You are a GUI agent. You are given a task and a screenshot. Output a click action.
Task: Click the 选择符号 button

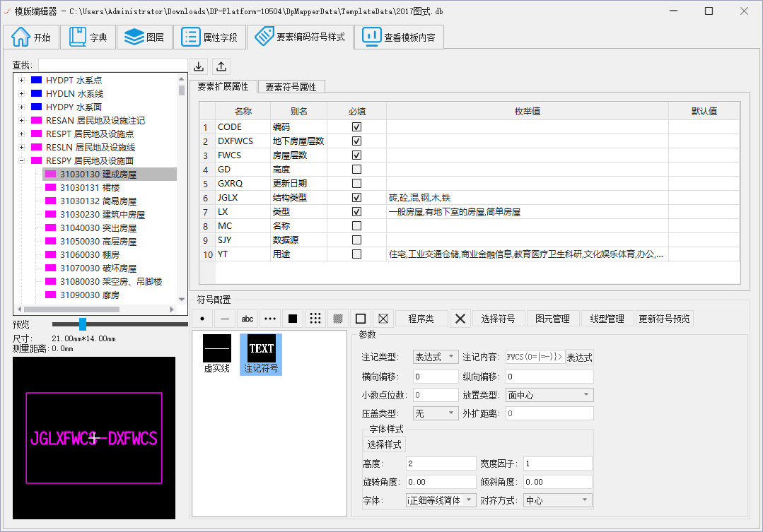pyautogui.click(x=498, y=319)
